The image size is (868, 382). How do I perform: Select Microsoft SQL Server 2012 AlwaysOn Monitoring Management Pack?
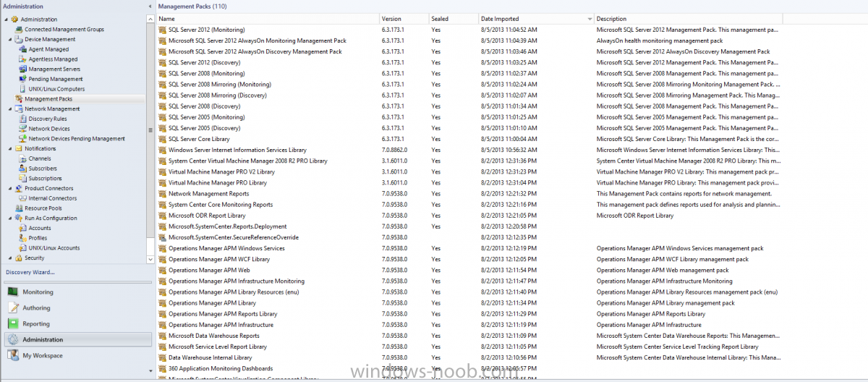pyautogui.click(x=469, y=41)
